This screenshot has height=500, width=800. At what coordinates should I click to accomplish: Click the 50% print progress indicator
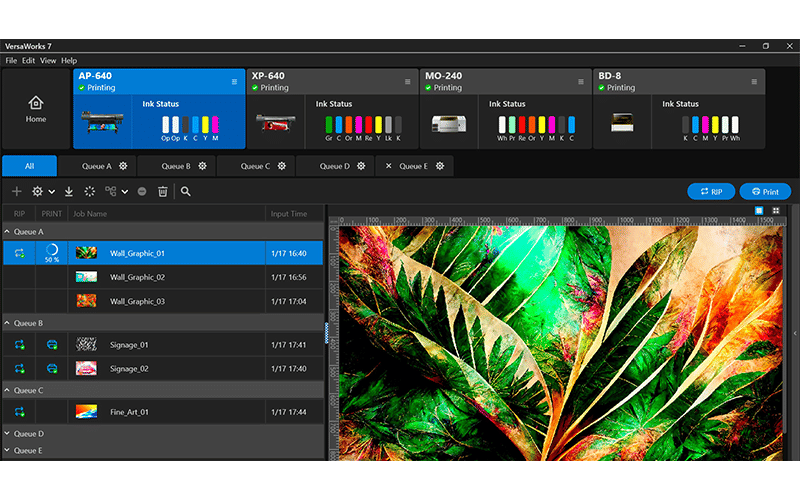tap(52, 253)
